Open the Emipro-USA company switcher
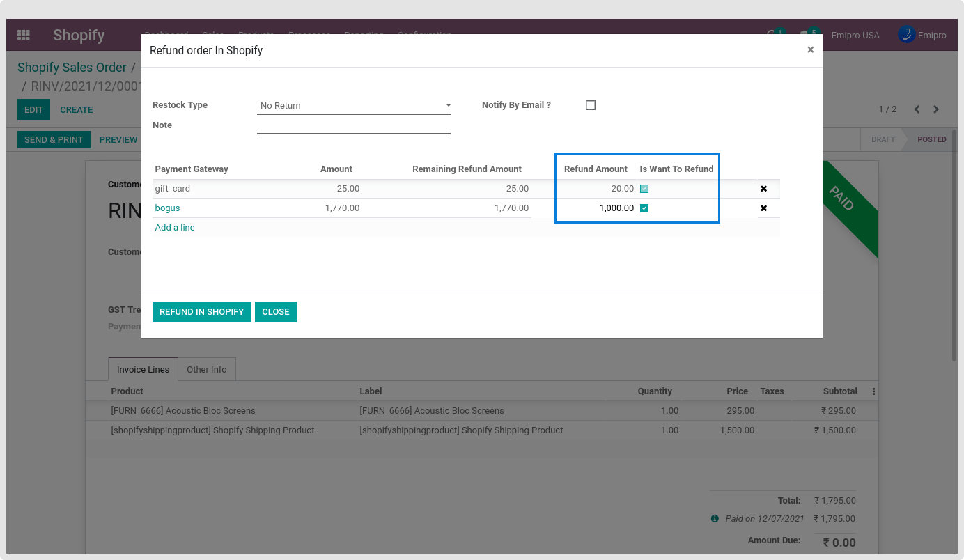 coord(855,36)
